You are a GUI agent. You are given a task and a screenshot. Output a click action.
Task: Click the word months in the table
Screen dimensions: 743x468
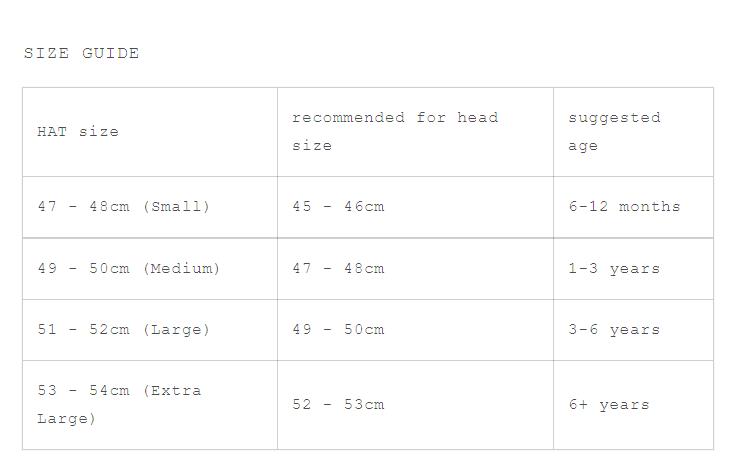point(649,207)
